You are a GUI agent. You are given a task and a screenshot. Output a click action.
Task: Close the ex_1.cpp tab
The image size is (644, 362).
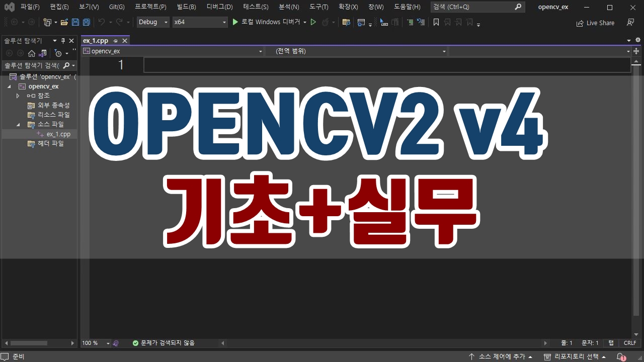tap(125, 41)
